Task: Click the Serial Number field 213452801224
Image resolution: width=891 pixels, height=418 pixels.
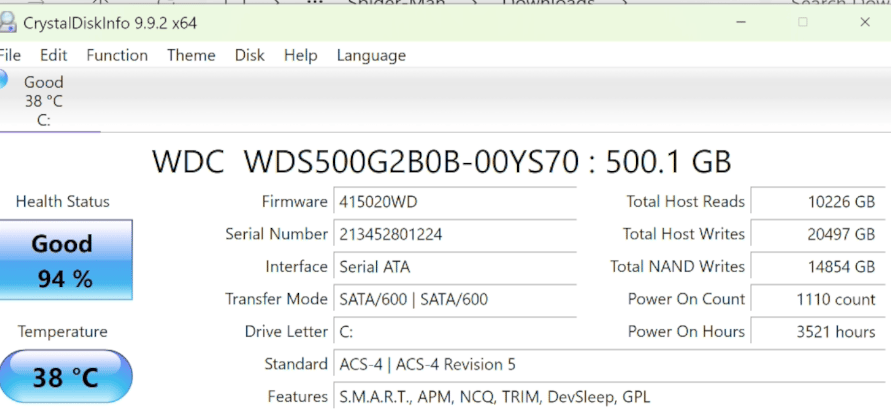Action: (x=455, y=234)
